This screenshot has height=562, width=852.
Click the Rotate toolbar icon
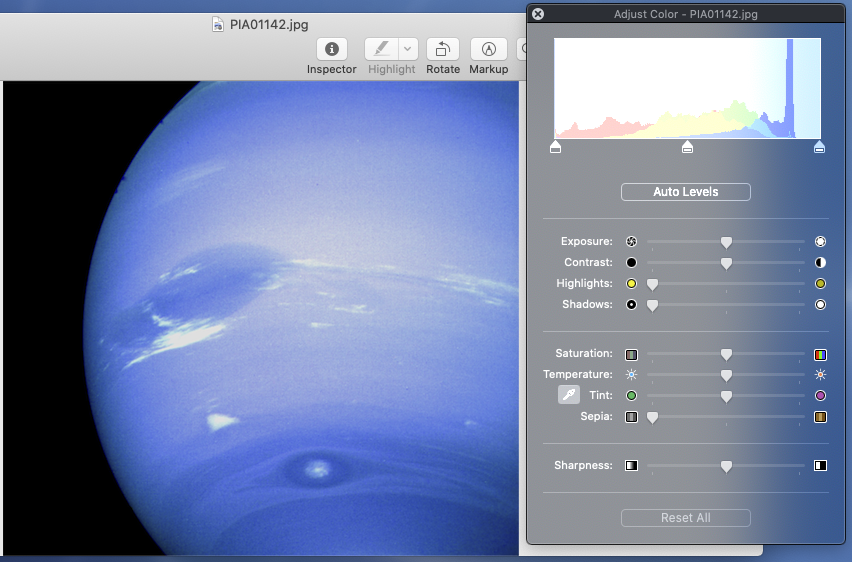[443, 49]
